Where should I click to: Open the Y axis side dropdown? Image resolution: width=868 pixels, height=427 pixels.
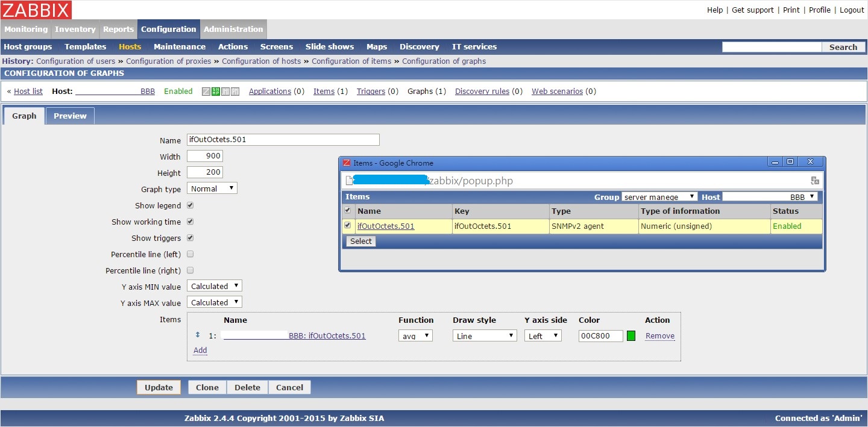tap(543, 335)
